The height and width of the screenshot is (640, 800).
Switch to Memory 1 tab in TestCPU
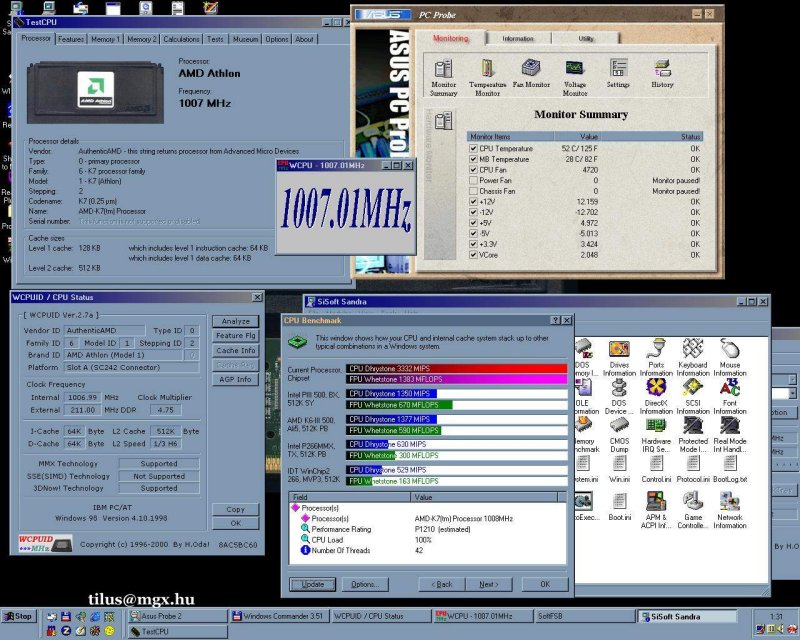point(105,39)
